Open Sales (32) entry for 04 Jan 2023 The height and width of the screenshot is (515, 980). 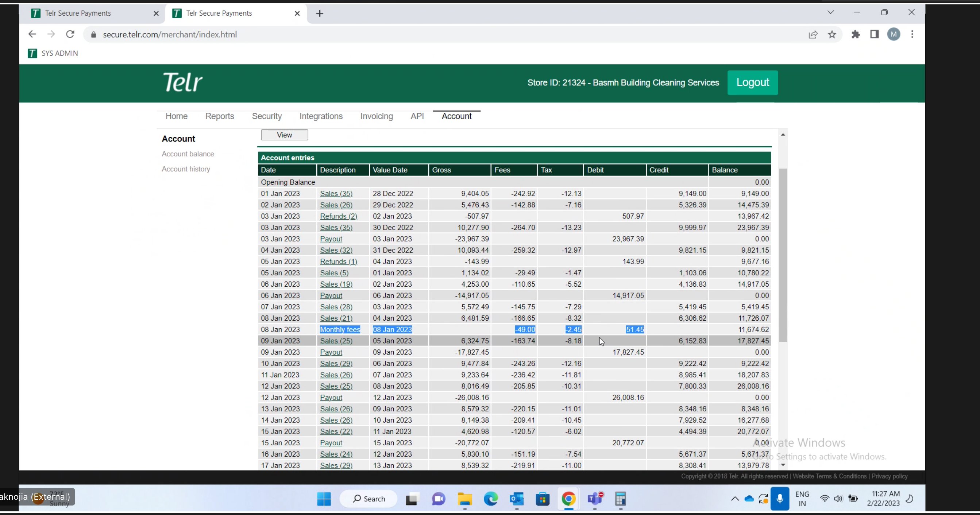(x=336, y=250)
